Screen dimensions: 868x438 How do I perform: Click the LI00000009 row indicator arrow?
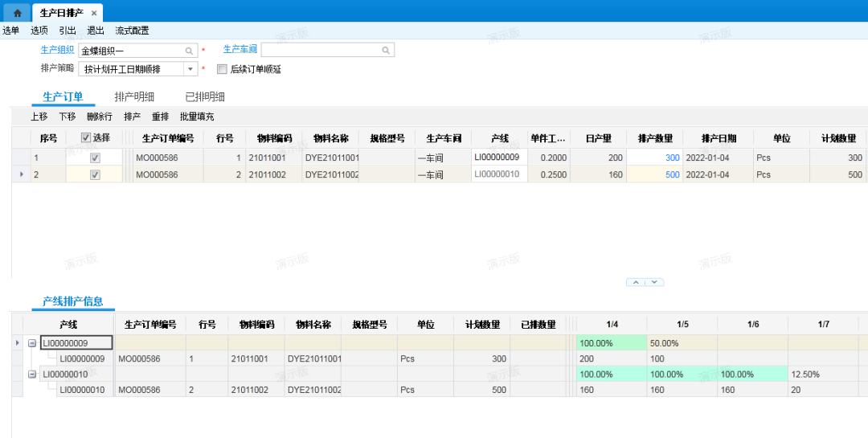point(17,343)
